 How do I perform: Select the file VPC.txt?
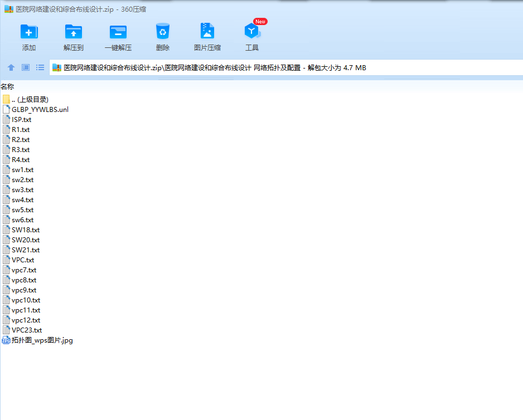pyautogui.click(x=18, y=260)
